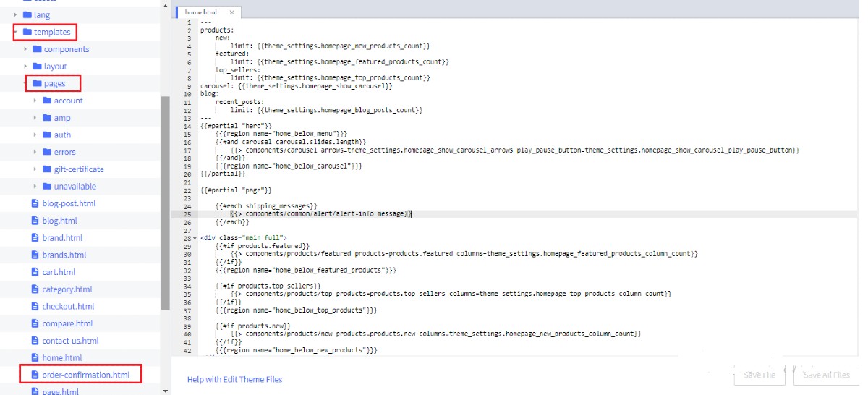Click the file icon next to cart.html

[x=35, y=272]
